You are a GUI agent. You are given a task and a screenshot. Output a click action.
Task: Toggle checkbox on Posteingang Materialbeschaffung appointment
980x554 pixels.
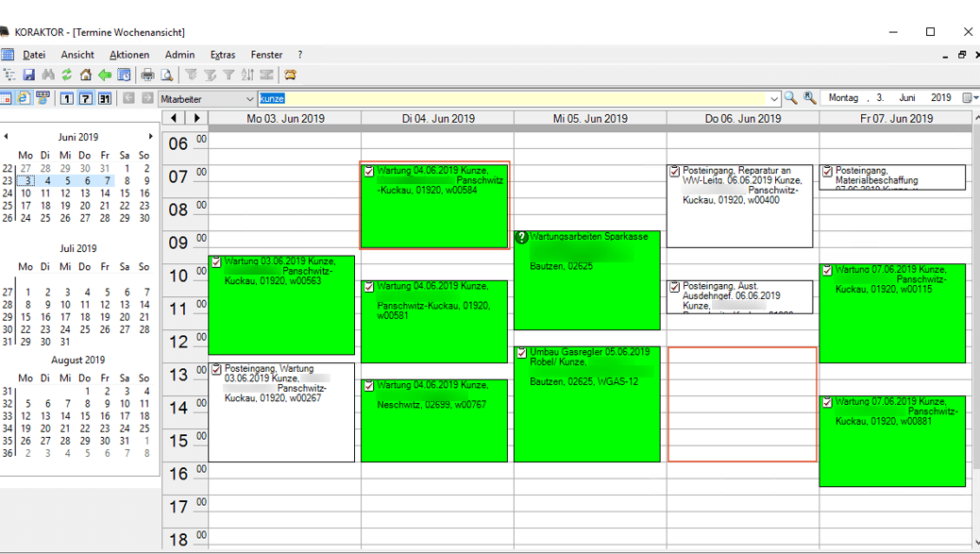(828, 171)
